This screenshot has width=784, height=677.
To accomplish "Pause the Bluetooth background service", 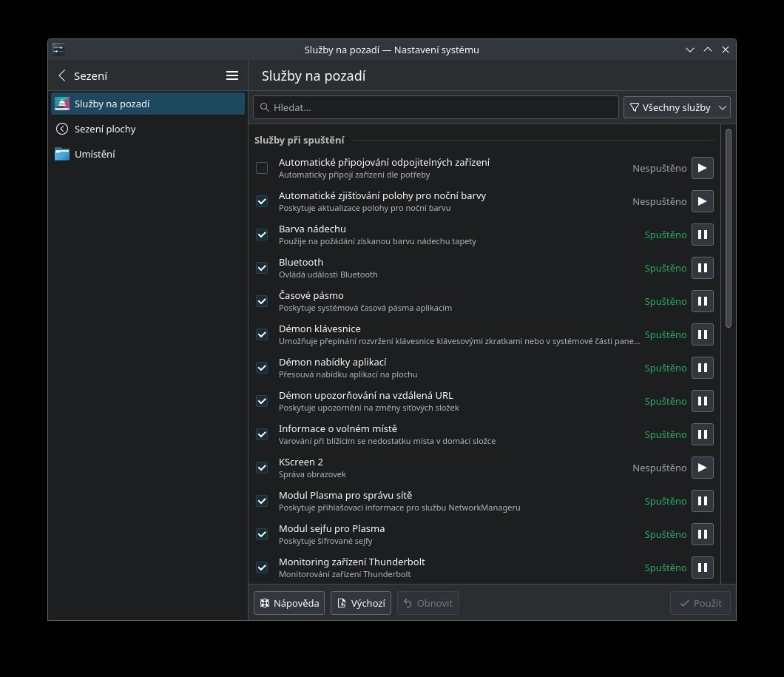I will coord(702,268).
